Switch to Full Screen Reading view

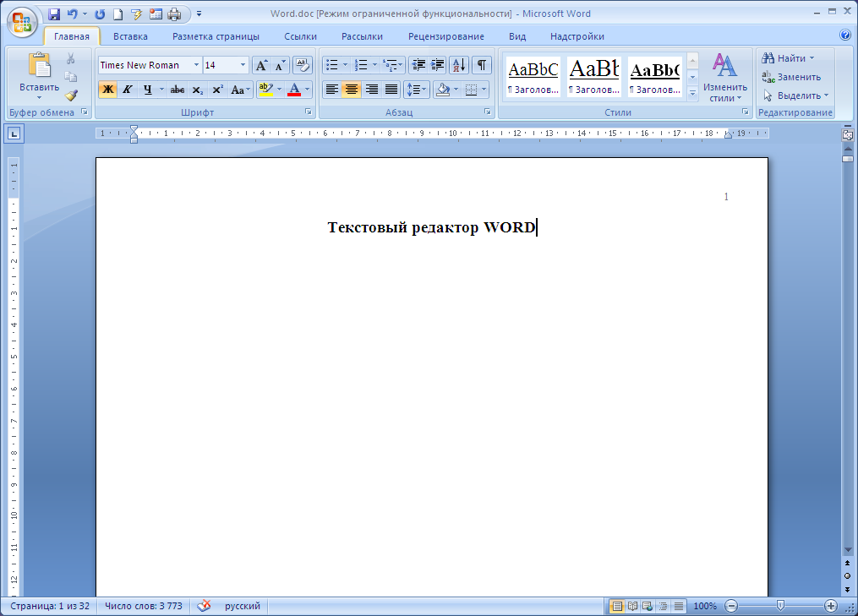pyautogui.click(x=632, y=606)
